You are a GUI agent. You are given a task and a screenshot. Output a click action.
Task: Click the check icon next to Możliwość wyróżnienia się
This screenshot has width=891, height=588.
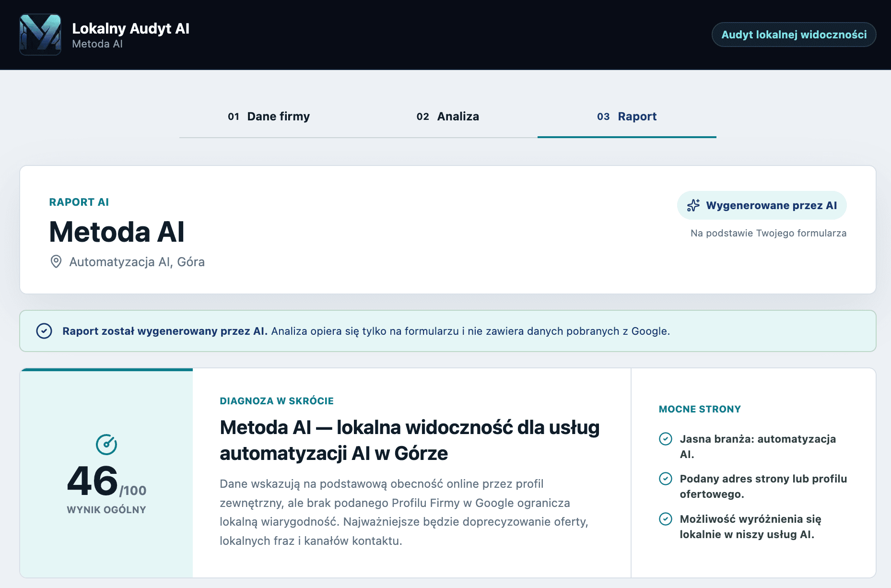click(x=666, y=519)
